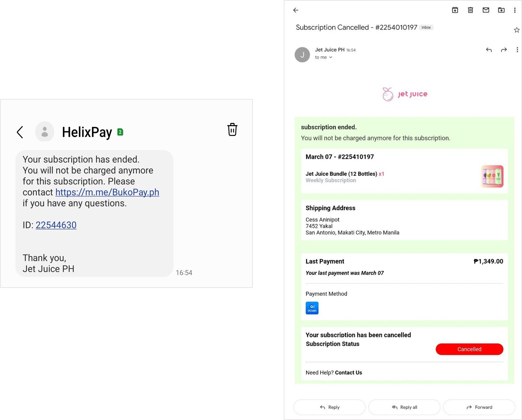Open the email toolbar more options menu

click(x=515, y=10)
